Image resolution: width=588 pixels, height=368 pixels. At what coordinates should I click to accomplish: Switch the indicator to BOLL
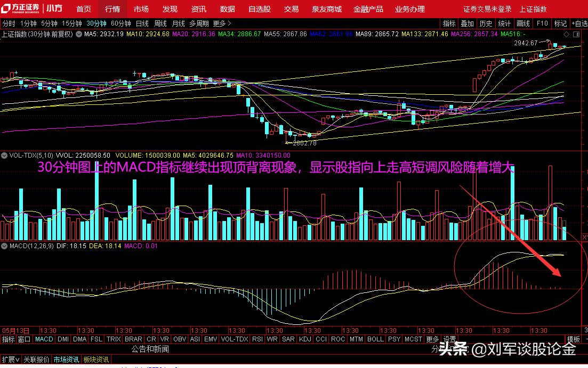point(375,339)
